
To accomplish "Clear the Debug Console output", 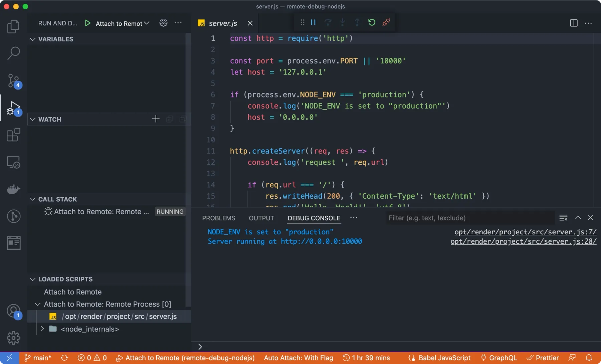I will click(563, 217).
